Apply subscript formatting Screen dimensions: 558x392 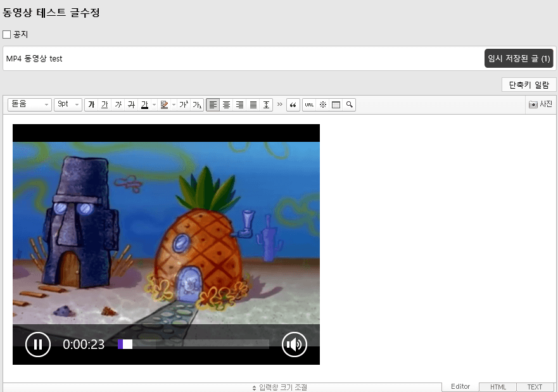(197, 104)
